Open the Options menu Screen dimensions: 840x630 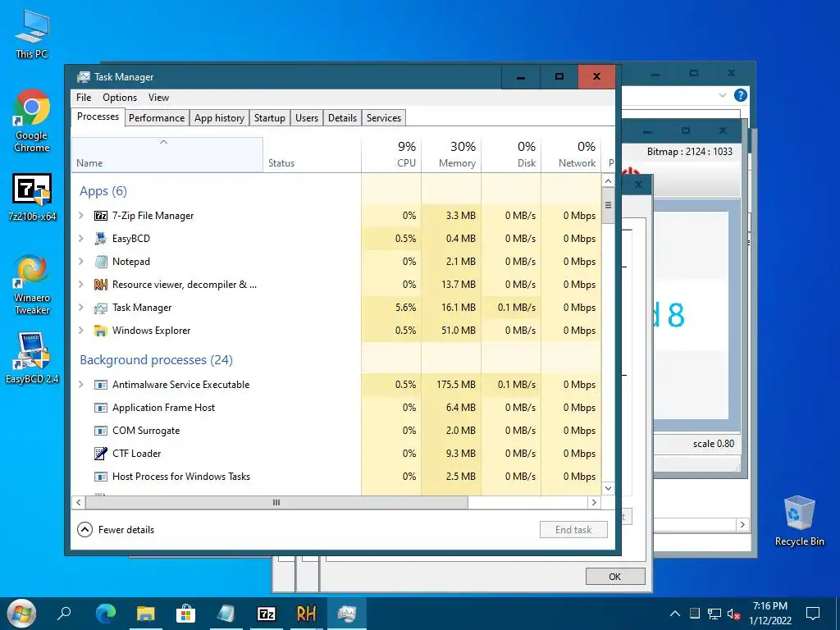(120, 98)
